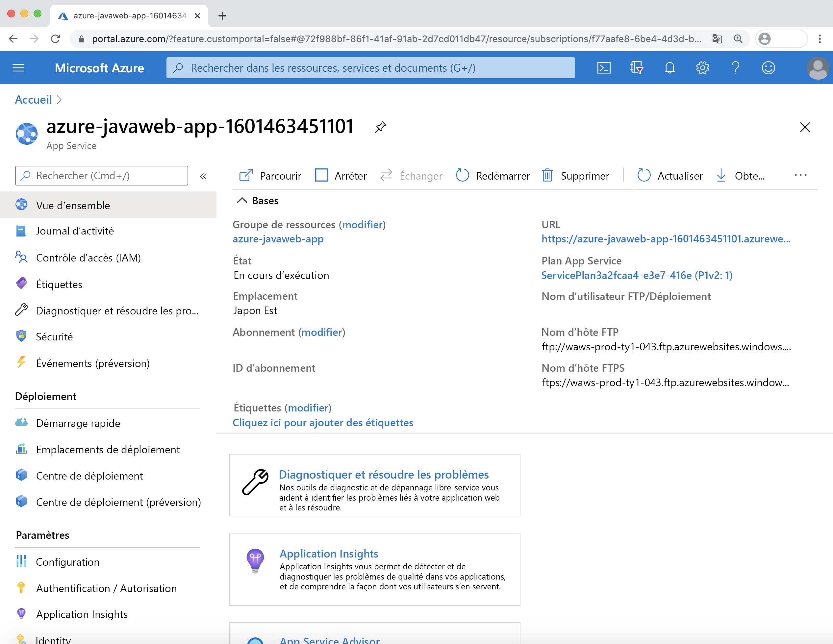Open Centre de déploiement (préversion)
This screenshot has height=644, width=833.
(108, 502)
